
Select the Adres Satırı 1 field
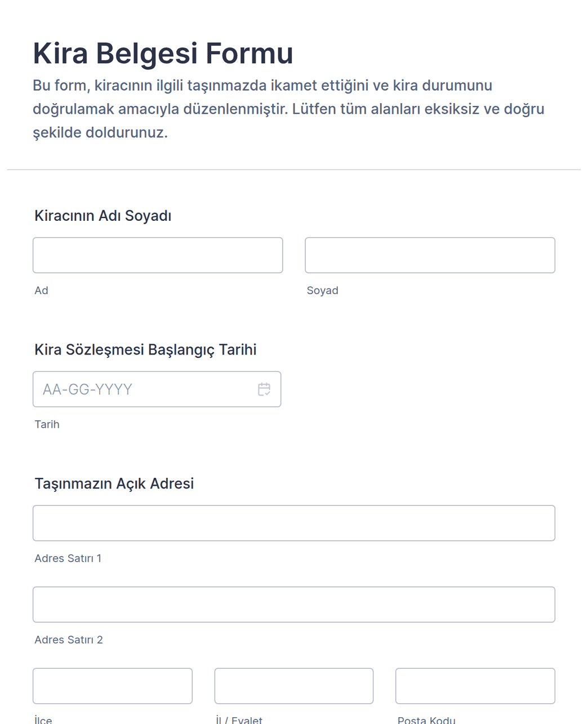[293, 523]
